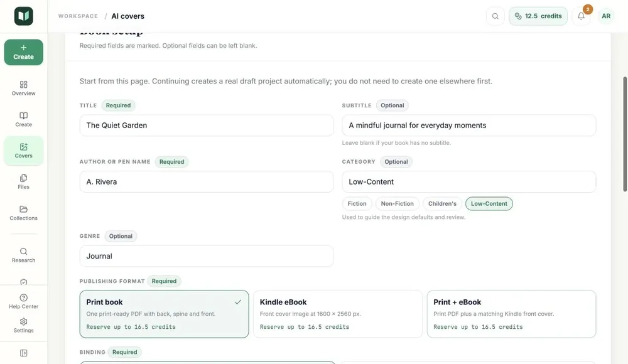Screen dimensions: 628x364
Task: Select the Children's category chip
Action: coord(442,203)
